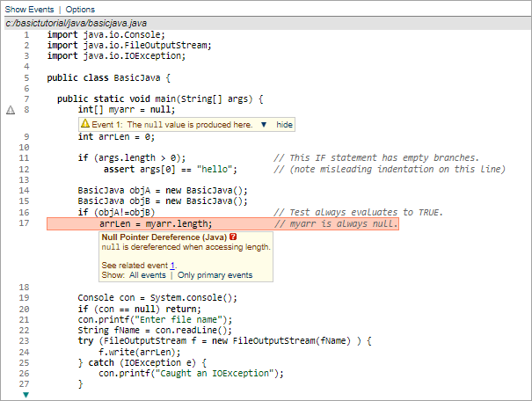The image size is (532, 401).
Task: Open the red help icon for Null Pointer Dereference
Action: (233, 237)
